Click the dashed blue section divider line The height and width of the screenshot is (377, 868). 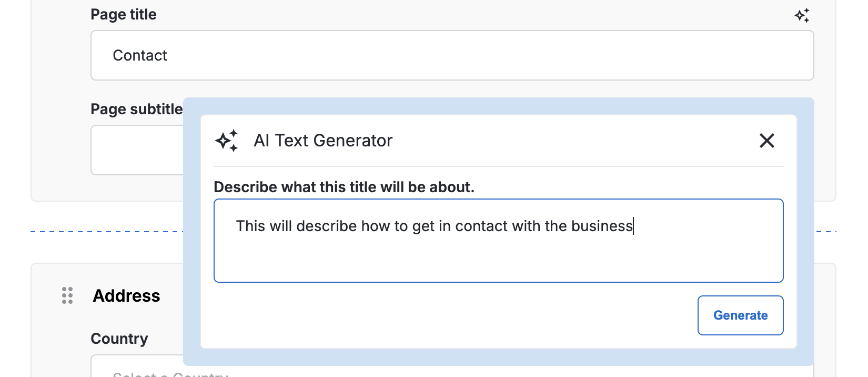pos(105,231)
